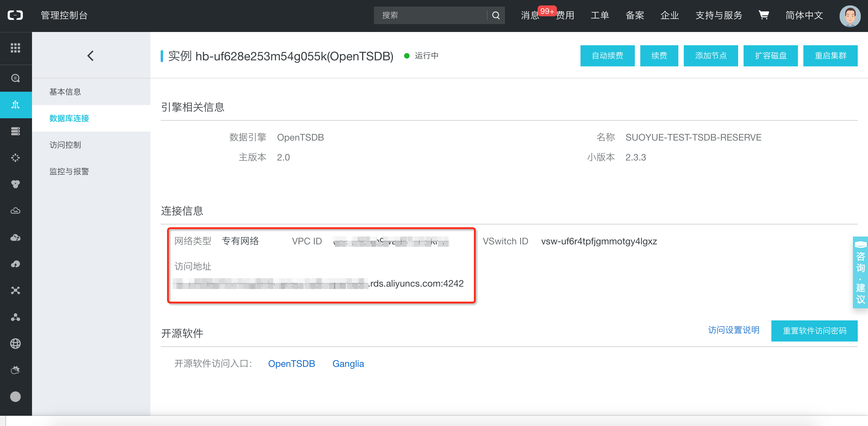This screenshot has height=426, width=868.
Task: Click the rds.aliyuncs.com:4242 access address
Action: click(x=416, y=283)
